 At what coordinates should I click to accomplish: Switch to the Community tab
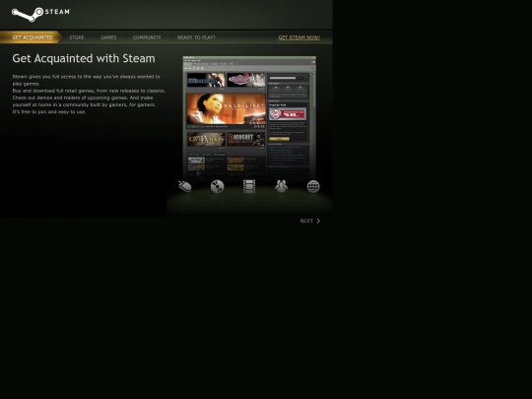coord(147,37)
